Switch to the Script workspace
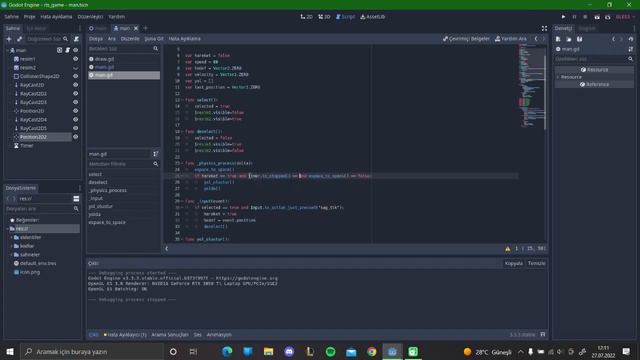Viewport: 640px width, 360px height. coord(346,17)
